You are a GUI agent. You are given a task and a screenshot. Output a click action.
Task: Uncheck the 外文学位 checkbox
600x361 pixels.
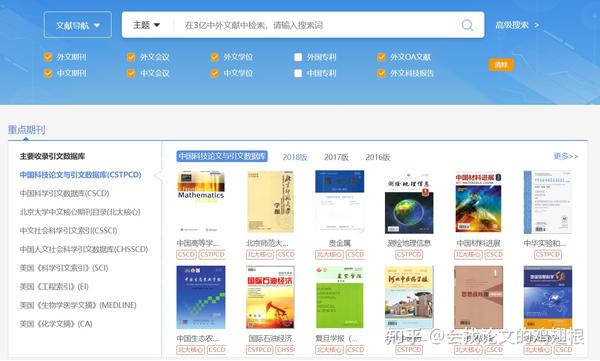215,57
